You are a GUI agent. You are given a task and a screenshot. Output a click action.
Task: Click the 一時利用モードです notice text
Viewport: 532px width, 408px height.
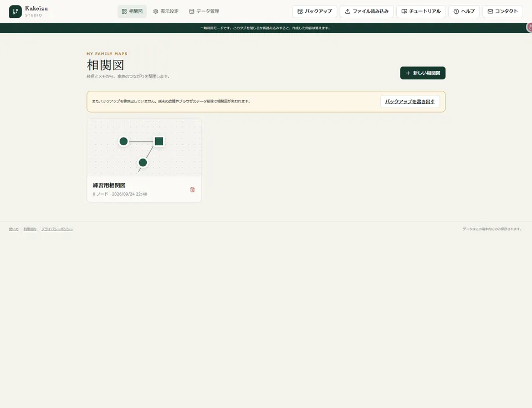265,28
